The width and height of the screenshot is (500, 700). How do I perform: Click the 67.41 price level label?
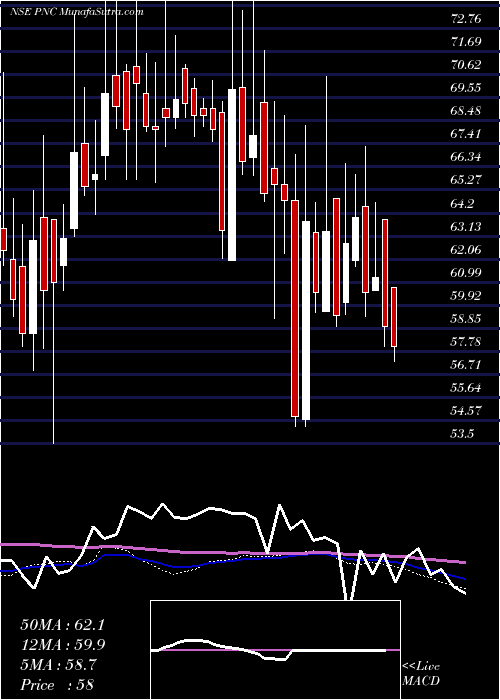click(x=466, y=134)
